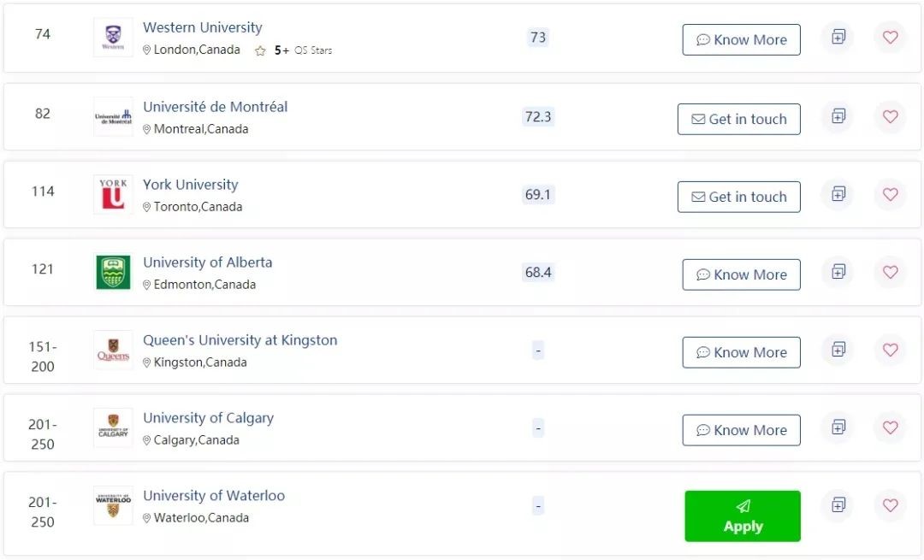
Task: Click the green Apply button for Waterloo
Action: (x=743, y=516)
